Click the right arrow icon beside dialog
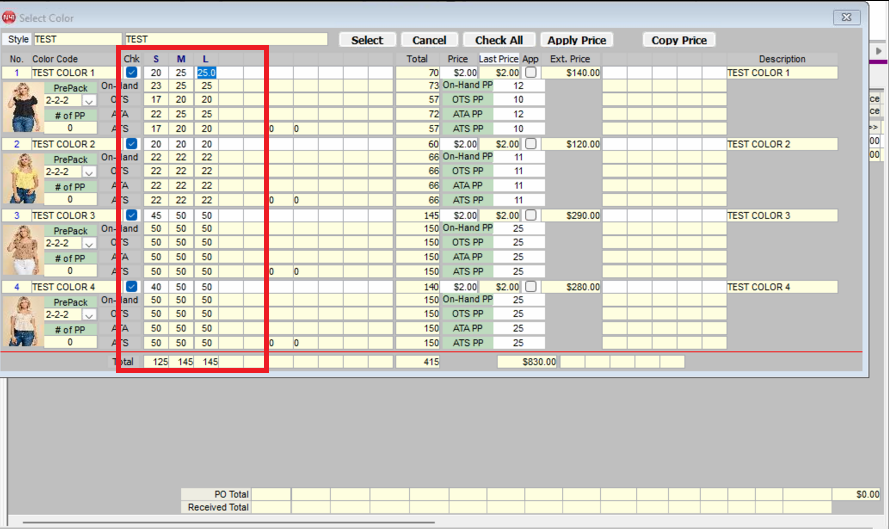 878,50
